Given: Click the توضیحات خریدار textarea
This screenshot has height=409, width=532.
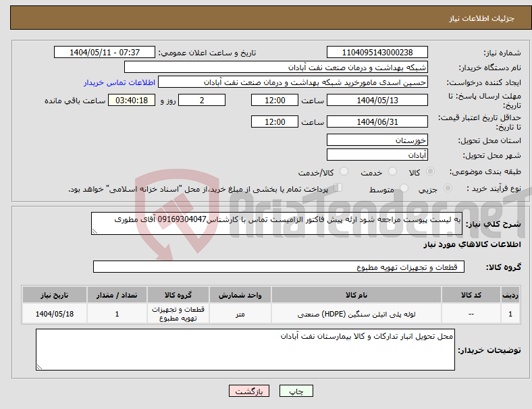Looking at the screenshot, I should tap(245, 350).
